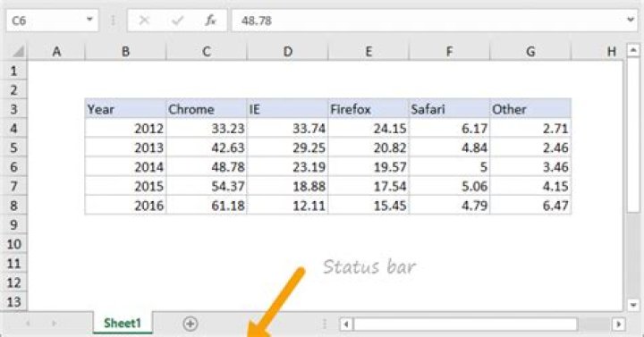The height and width of the screenshot is (337, 644).
Task: Select column G header
Action: point(530,52)
